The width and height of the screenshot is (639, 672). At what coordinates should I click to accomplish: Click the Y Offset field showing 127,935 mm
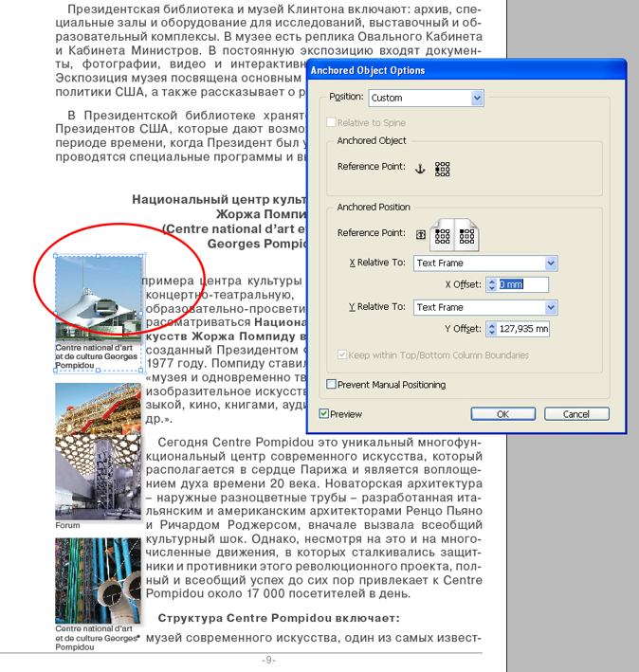(523, 329)
